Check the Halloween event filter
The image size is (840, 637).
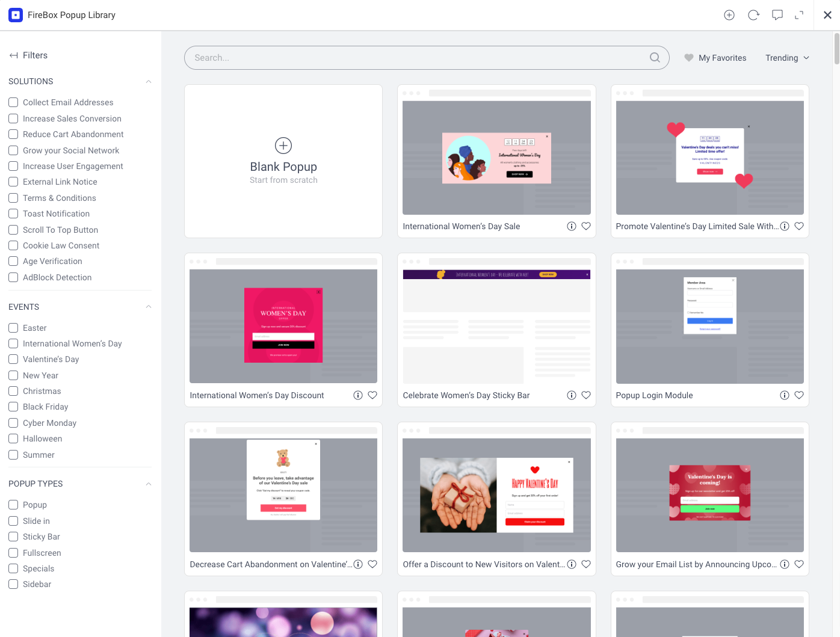[x=13, y=439]
